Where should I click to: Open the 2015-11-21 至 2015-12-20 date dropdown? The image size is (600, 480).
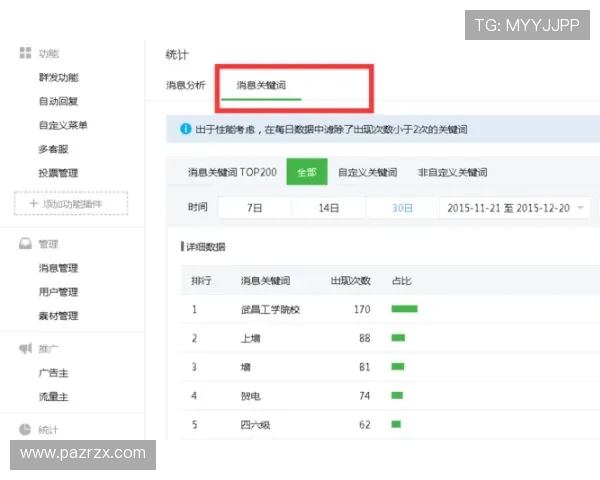coord(515,208)
